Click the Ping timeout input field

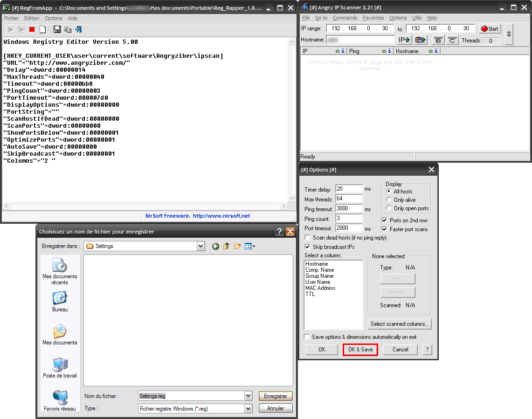[349, 209]
